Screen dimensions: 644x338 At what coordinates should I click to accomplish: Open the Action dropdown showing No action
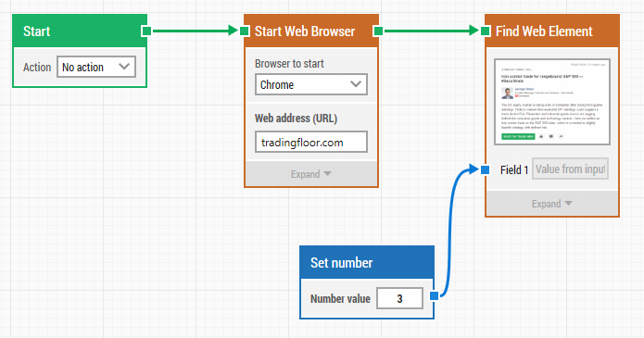pyautogui.click(x=96, y=67)
